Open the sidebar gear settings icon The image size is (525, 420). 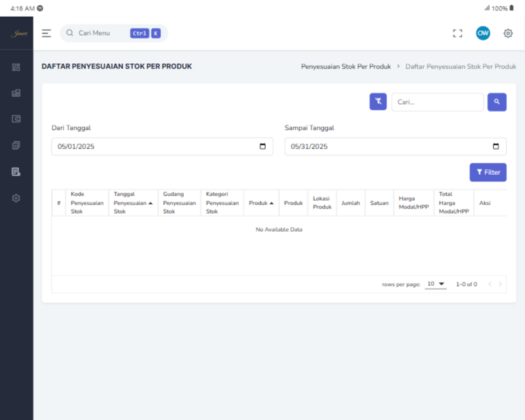click(x=16, y=198)
